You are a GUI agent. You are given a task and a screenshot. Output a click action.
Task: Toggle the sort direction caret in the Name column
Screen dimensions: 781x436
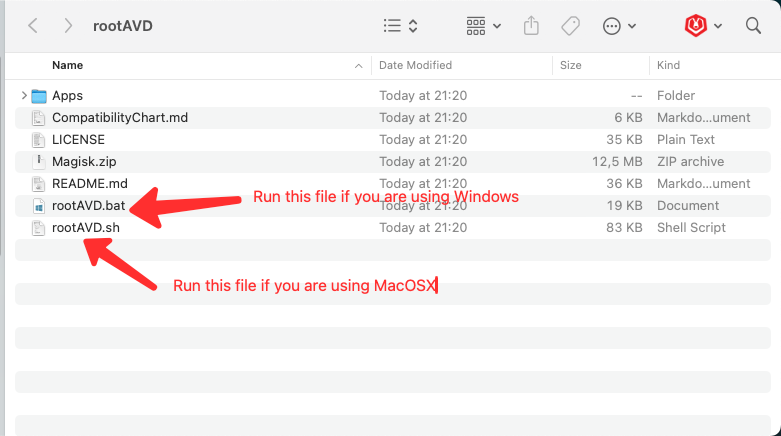pyautogui.click(x=359, y=66)
